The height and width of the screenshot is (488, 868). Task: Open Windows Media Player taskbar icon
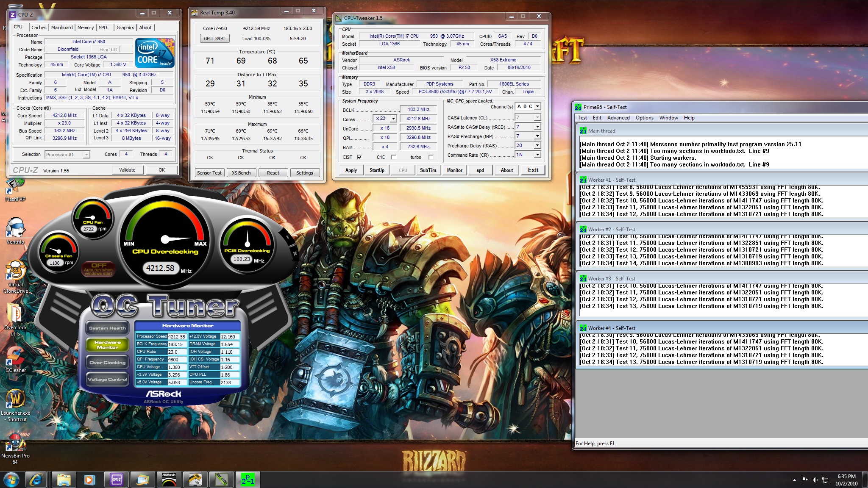pos(89,480)
